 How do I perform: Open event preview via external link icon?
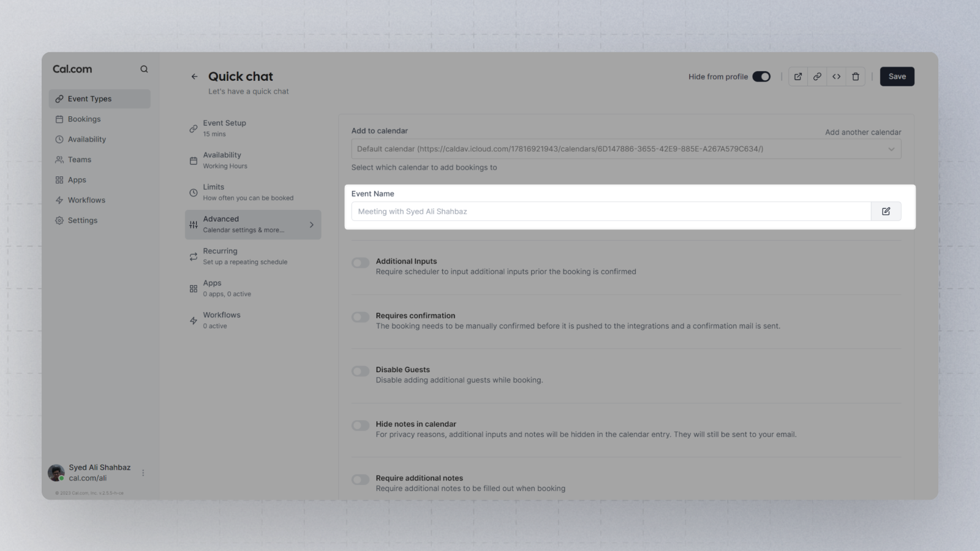pyautogui.click(x=798, y=77)
